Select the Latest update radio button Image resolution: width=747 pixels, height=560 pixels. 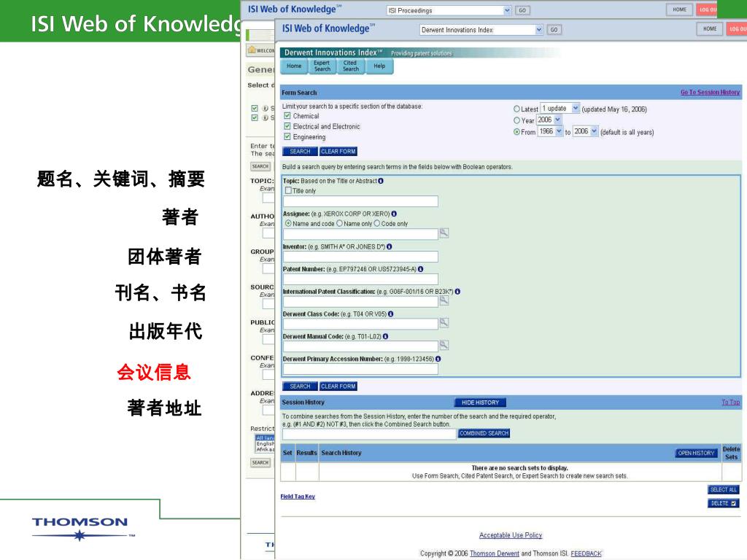516,109
